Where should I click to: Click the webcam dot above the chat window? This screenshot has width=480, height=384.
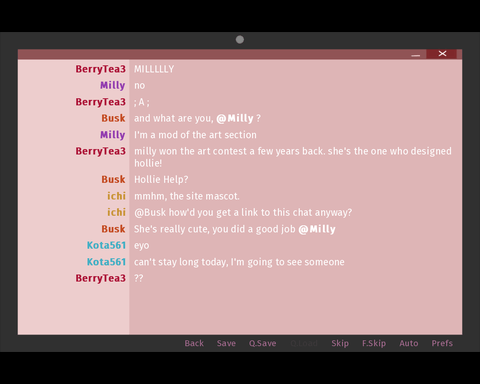pyautogui.click(x=240, y=40)
